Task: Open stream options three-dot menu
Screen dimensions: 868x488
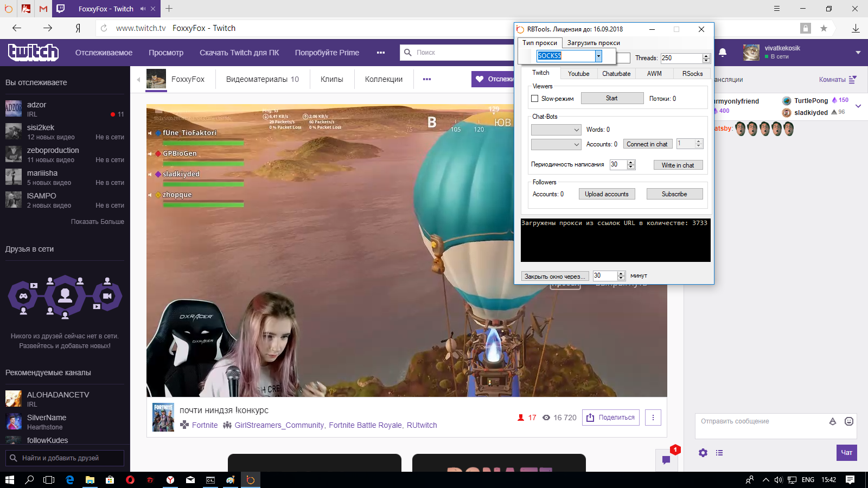Action: 653,418
